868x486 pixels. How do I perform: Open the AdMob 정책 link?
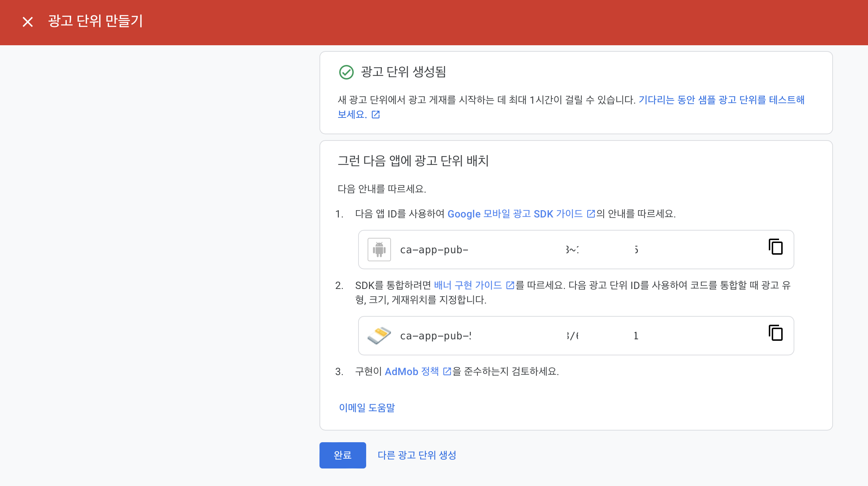pos(412,371)
